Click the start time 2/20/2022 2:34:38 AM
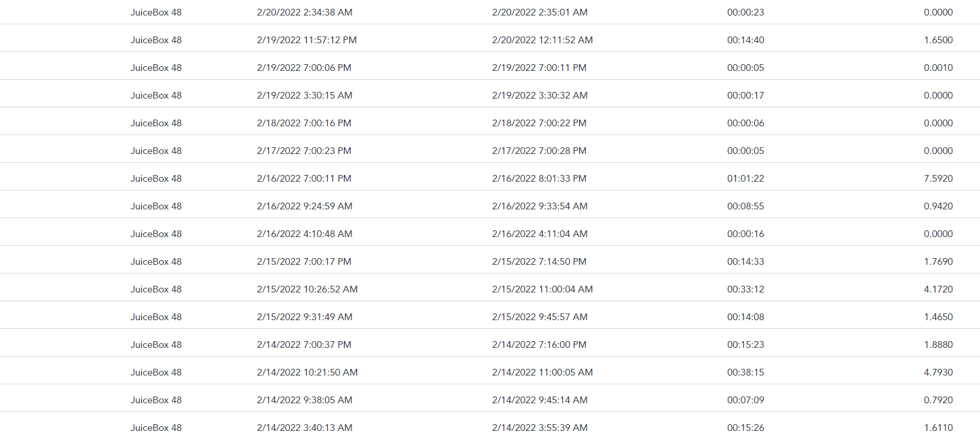The width and height of the screenshot is (980, 435). coord(304,12)
